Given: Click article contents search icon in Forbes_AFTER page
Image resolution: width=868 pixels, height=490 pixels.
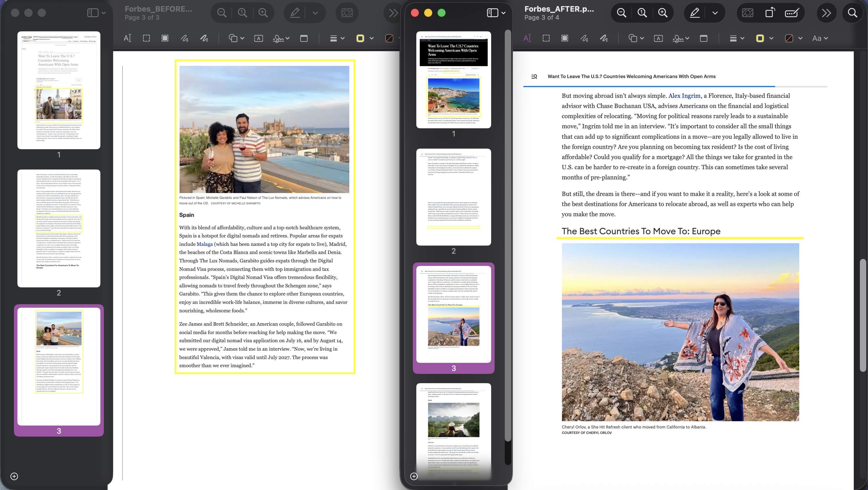Looking at the screenshot, I should click(x=534, y=77).
